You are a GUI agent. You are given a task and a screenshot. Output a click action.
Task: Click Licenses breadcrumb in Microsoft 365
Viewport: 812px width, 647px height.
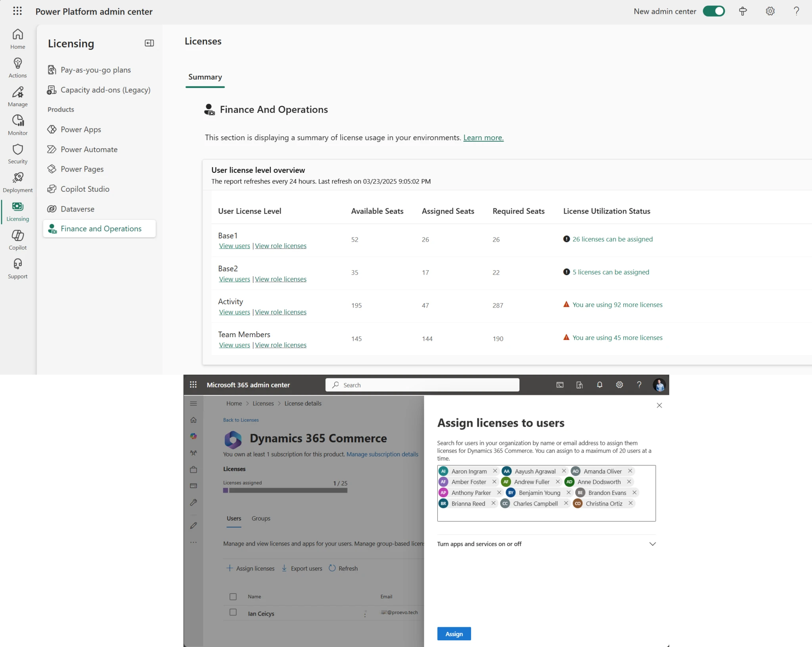coord(263,403)
